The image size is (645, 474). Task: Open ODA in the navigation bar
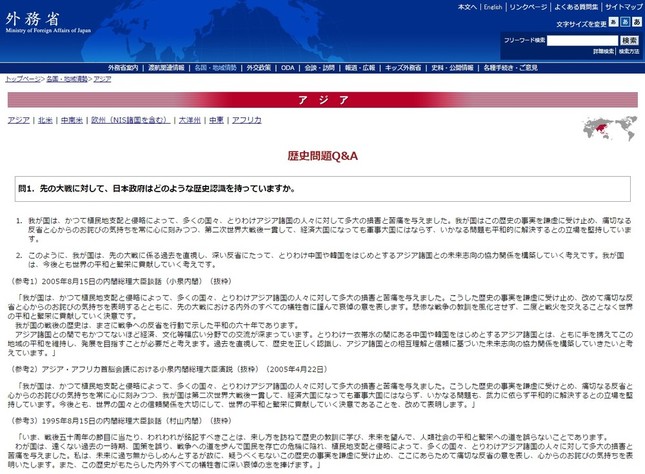(x=288, y=68)
